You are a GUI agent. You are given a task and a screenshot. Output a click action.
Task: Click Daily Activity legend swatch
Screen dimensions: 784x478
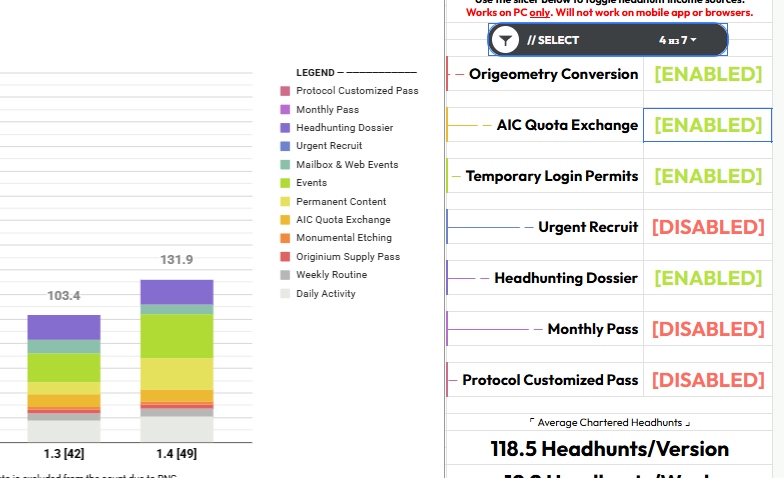tap(285, 294)
